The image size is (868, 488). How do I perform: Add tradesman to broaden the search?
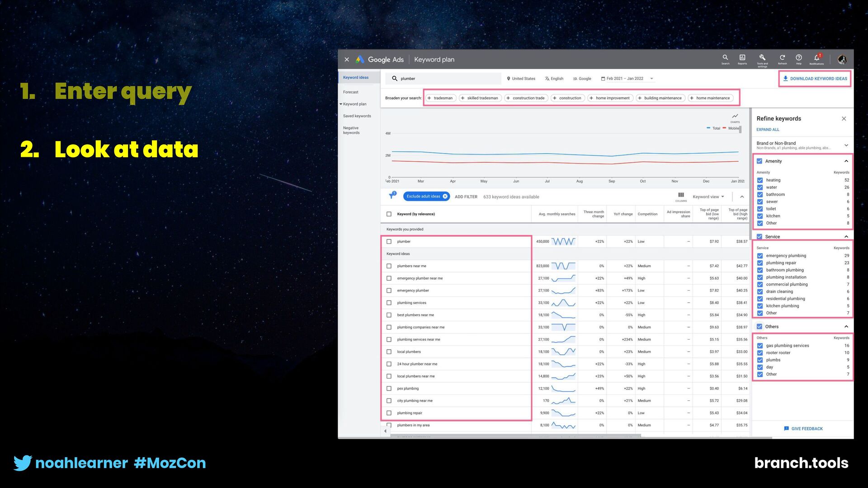[440, 98]
